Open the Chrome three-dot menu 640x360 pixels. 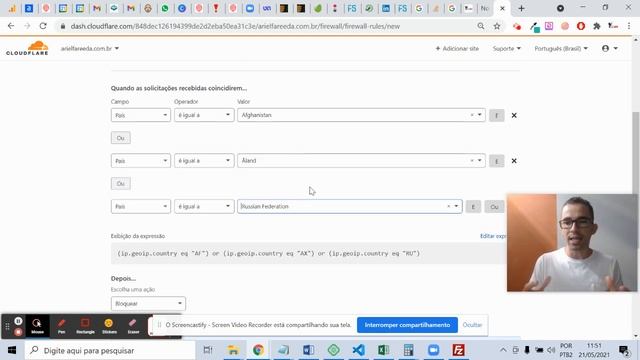pos(629,26)
